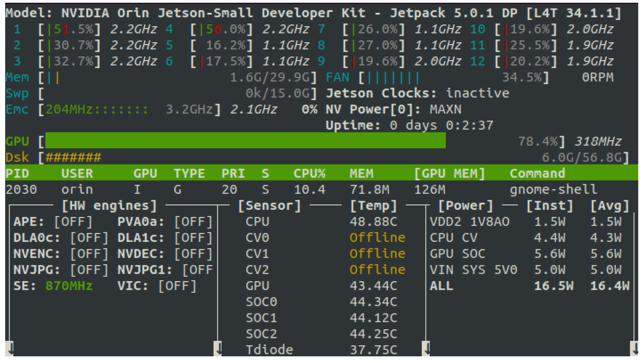Image resolution: width=644 pixels, height=363 pixels.
Task: Click the MEM column header
Action: pyautogui.click(x=361, y=173)
